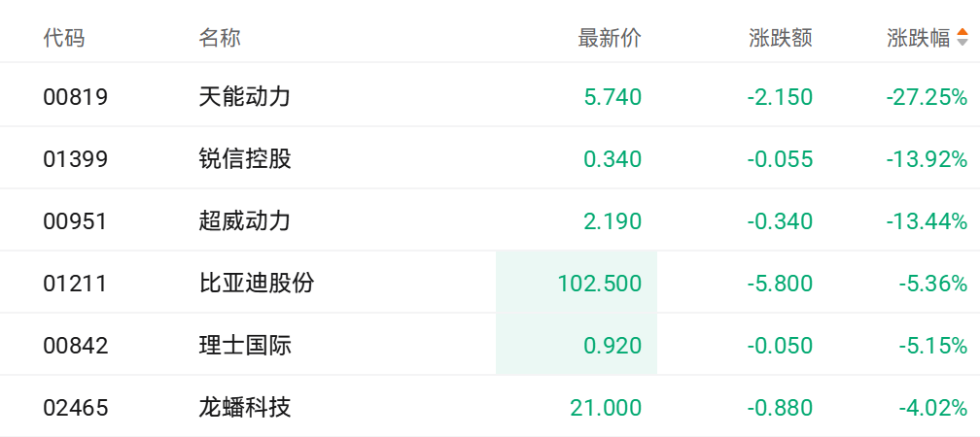Viewport: 980px width, 437px height.
Task: Click highlighted price 102.500
Action: 599,284
